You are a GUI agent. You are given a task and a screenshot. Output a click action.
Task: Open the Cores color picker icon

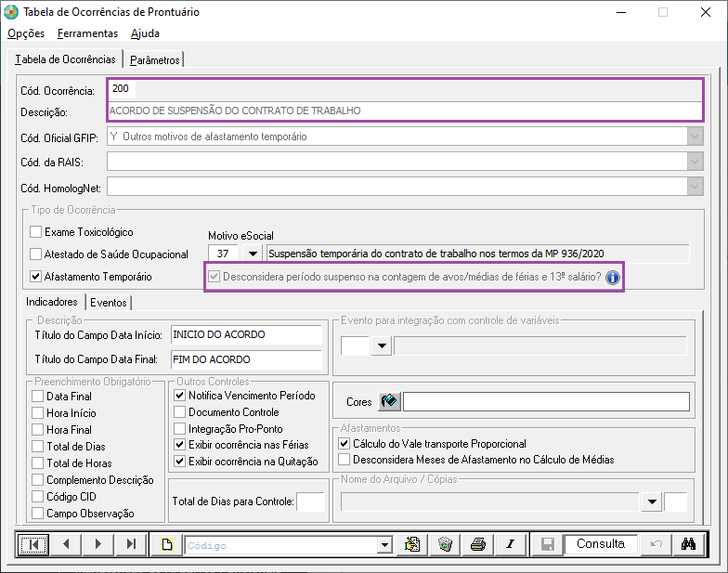[389, 401]
